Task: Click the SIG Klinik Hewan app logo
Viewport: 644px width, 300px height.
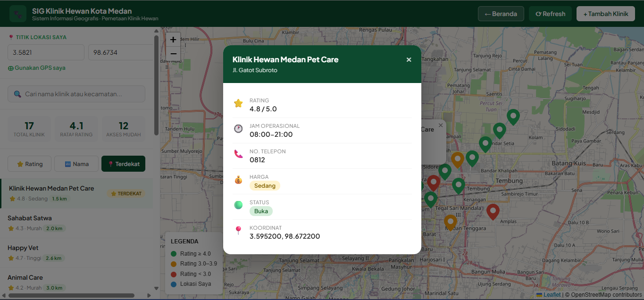Action: click(18, 14)
